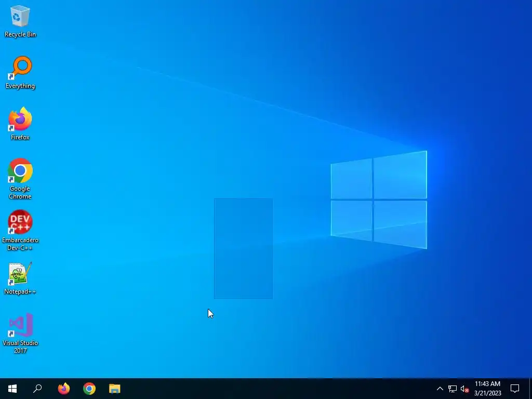Select the Everything search shortcut
This screenshot has height=399, width=532.
[x=20, y=73]
